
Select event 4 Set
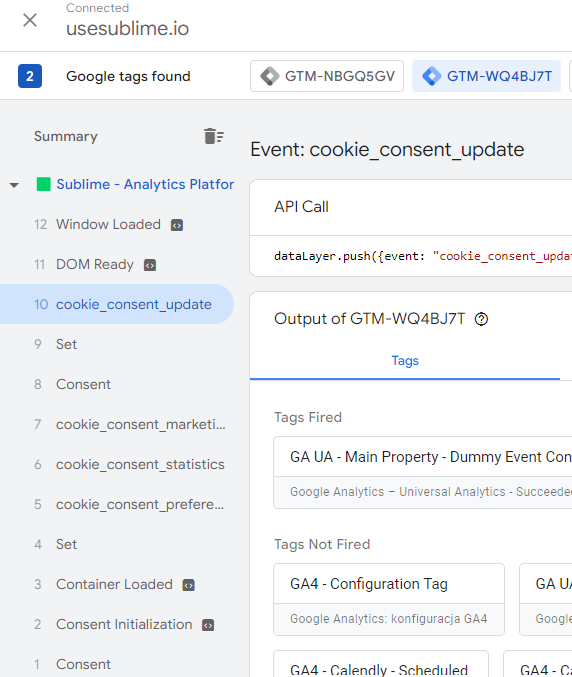pos(117,544)
